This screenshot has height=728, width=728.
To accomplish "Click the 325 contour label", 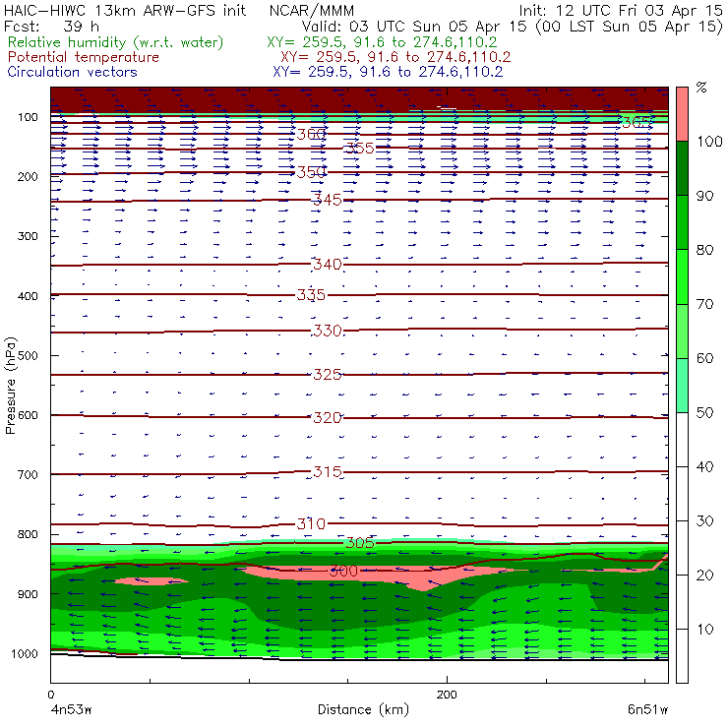I will pyautogui.click(x=328, y=375).
